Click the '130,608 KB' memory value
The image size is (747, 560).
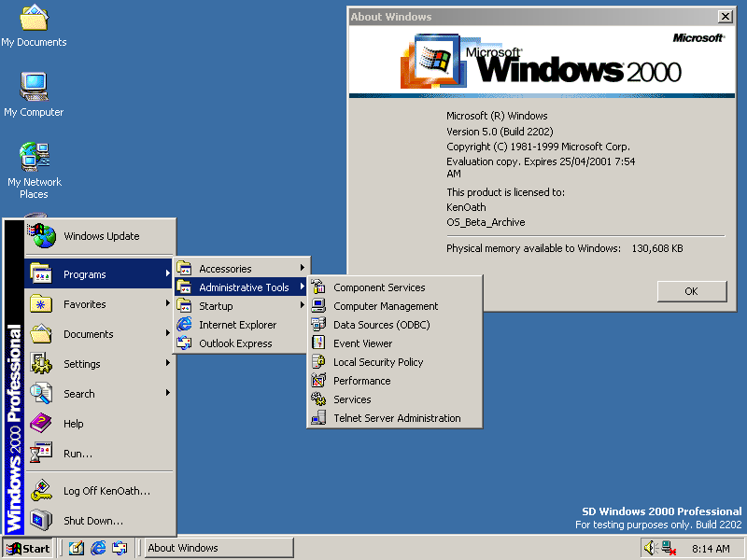click(x=657, y=248)
